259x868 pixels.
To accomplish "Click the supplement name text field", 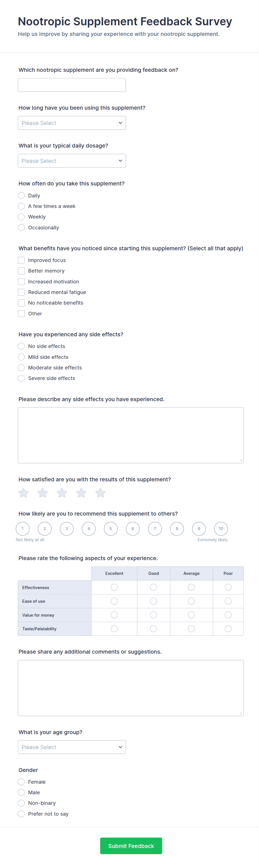I will [x=72, y=85].
